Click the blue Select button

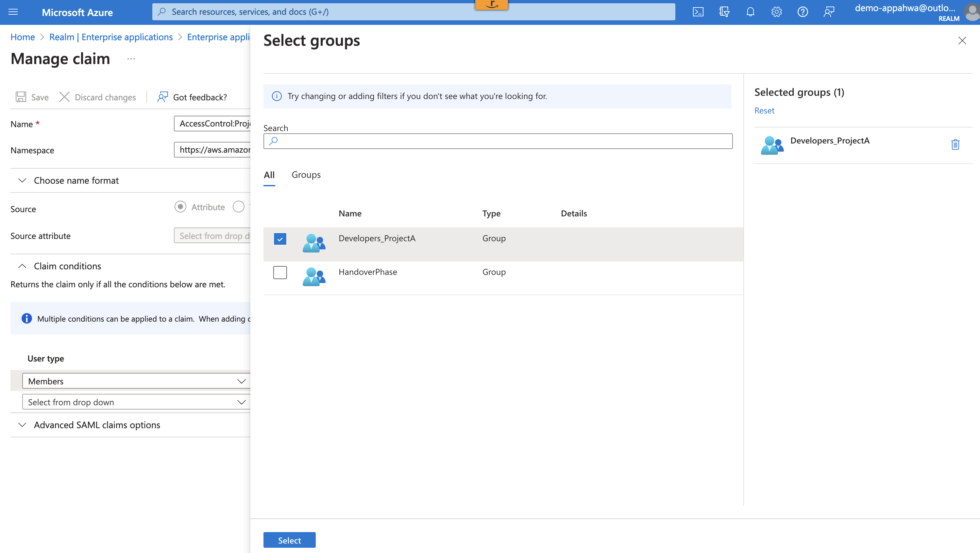point(289,540)
